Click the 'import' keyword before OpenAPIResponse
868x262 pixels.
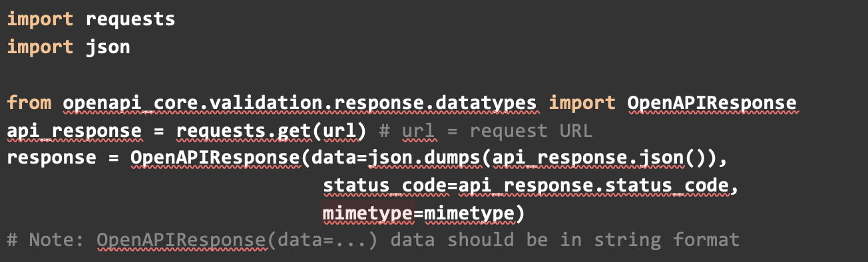[x=582, y=103]
